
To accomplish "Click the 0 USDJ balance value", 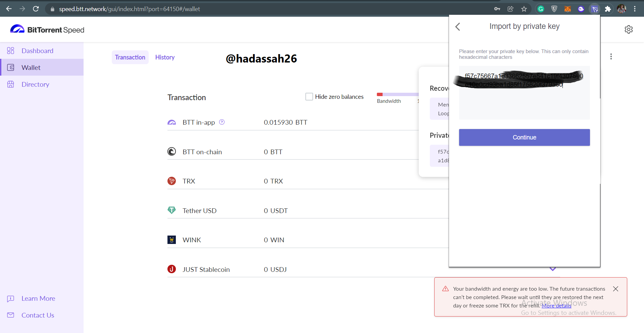I will pos(275,269).
